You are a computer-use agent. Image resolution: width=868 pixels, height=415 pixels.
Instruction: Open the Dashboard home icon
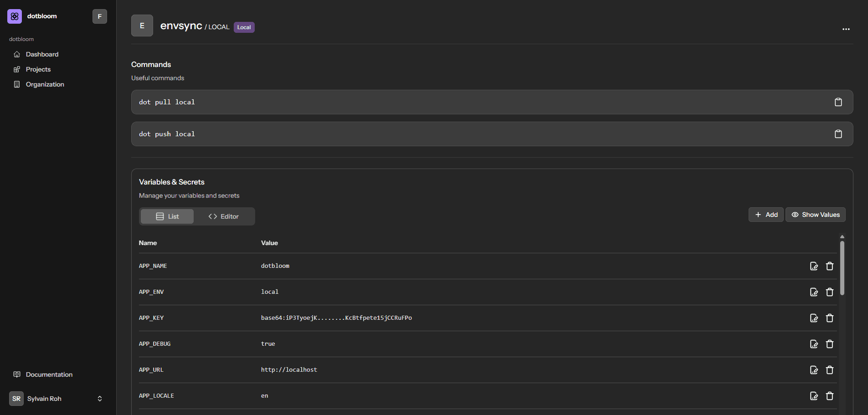pos(17,54)
